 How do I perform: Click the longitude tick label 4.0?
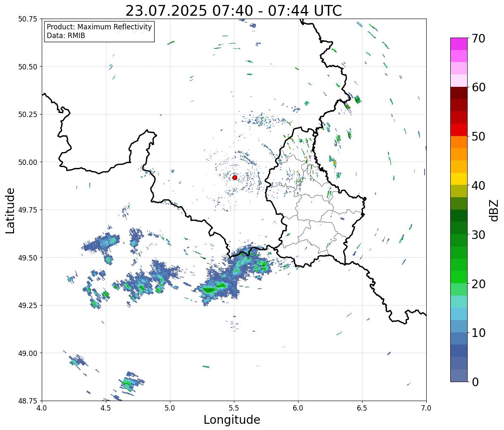(x=42, y=408)
